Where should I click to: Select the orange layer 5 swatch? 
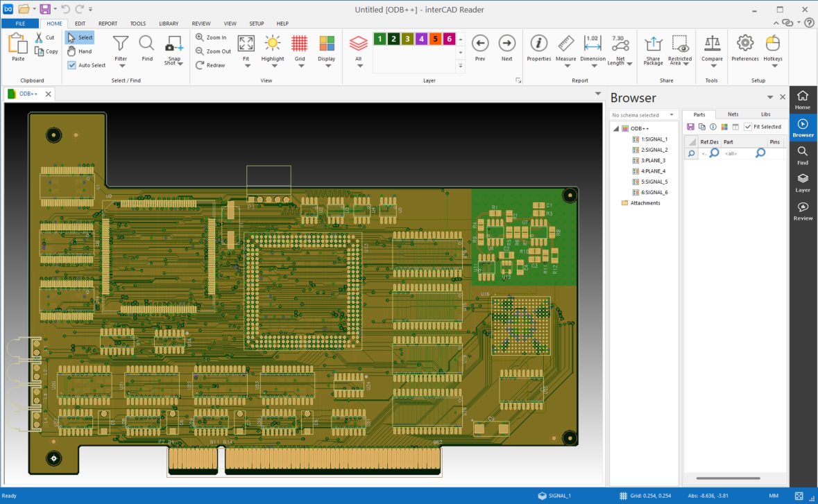435,39
